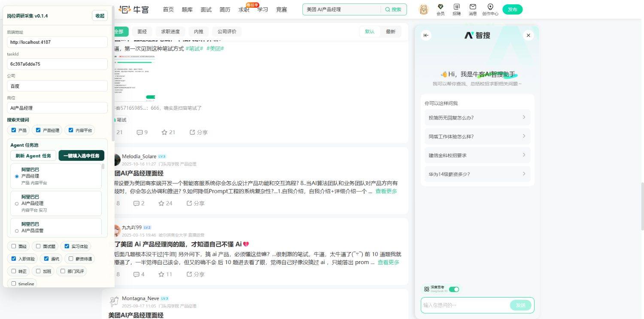Open the 消息 messages icon
This screenshot has width=644, height=319.
[x=473, y=9]
